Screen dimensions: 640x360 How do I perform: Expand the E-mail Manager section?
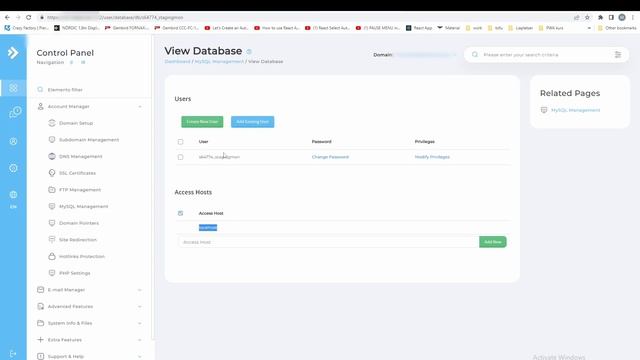(x=140, y=290)
